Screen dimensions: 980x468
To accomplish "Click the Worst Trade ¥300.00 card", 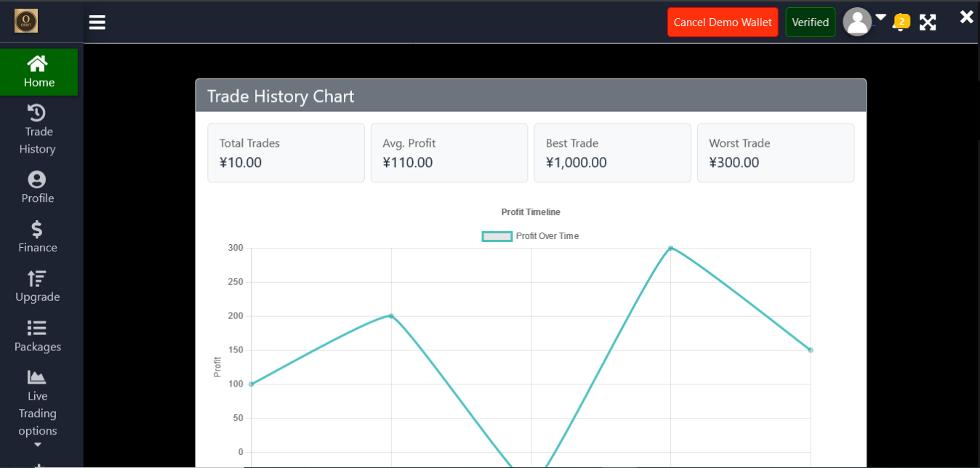I will [776, 153].
